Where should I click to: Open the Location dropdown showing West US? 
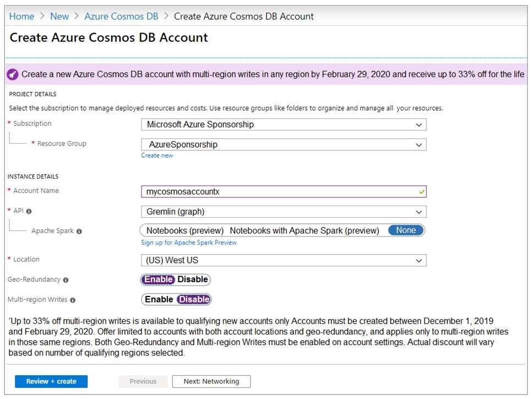point(284,261)
